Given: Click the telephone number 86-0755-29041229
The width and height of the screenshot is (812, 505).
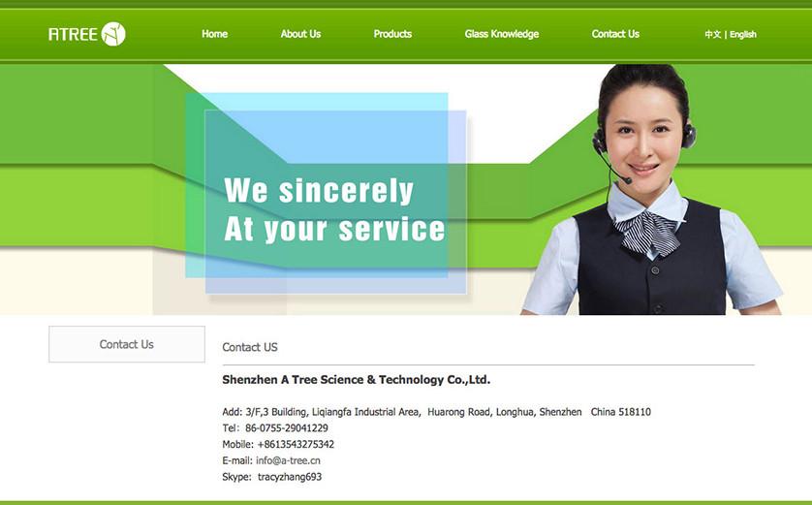Looking at the screenshot, I should pyautogui.click(x=287, y=428).
